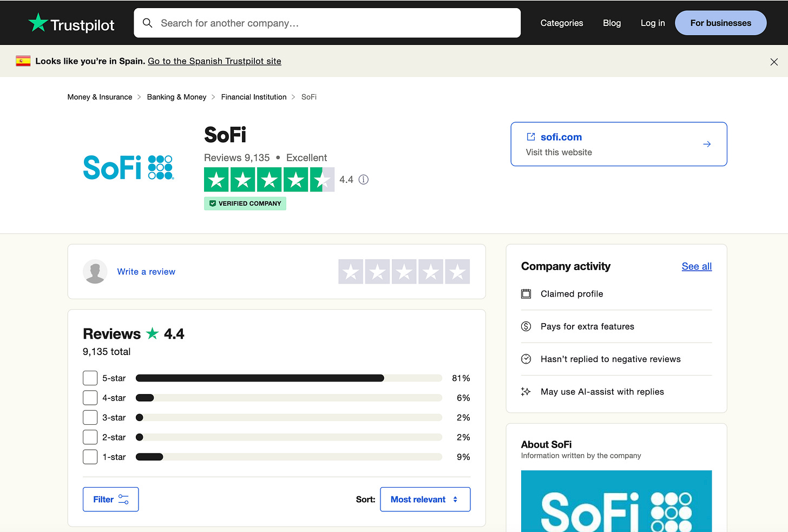This screenshot has width=788, height=532.
Task: Click See all company activity
Action: 697,266
